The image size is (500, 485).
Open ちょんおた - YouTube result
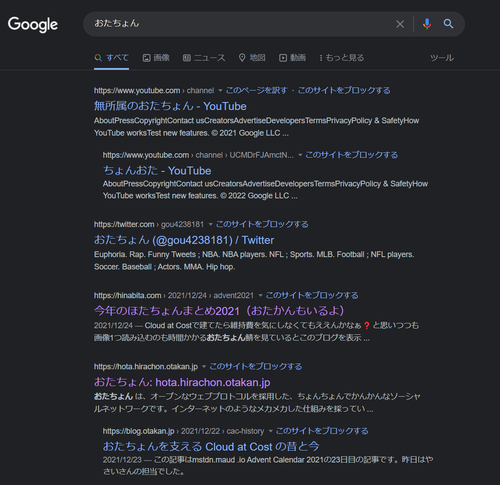(x=157, y=171)
